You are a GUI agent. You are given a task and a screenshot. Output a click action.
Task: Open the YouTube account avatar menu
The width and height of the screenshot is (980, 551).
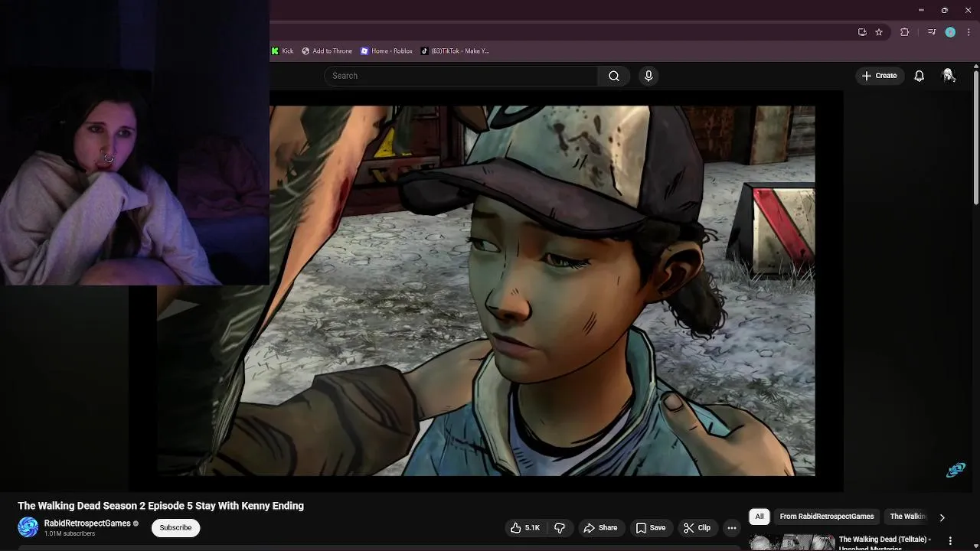[x=949, y=75]
